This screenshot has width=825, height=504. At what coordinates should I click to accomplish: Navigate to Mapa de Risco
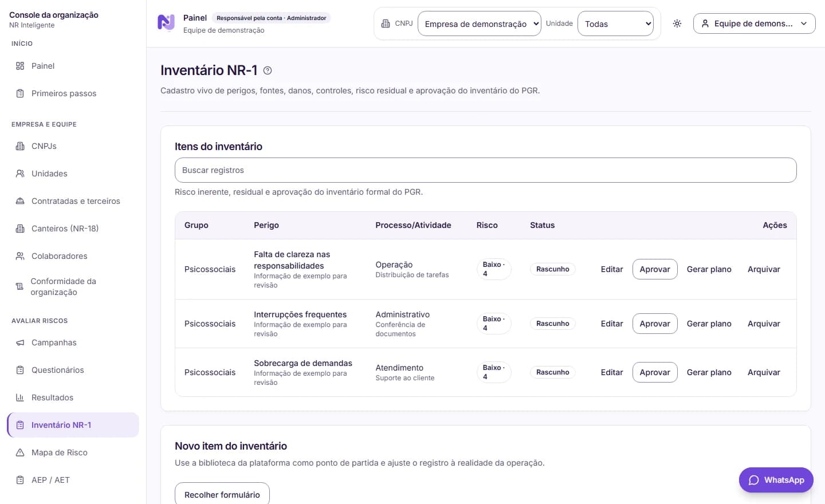pyautogui.click(x=73, y=452)
